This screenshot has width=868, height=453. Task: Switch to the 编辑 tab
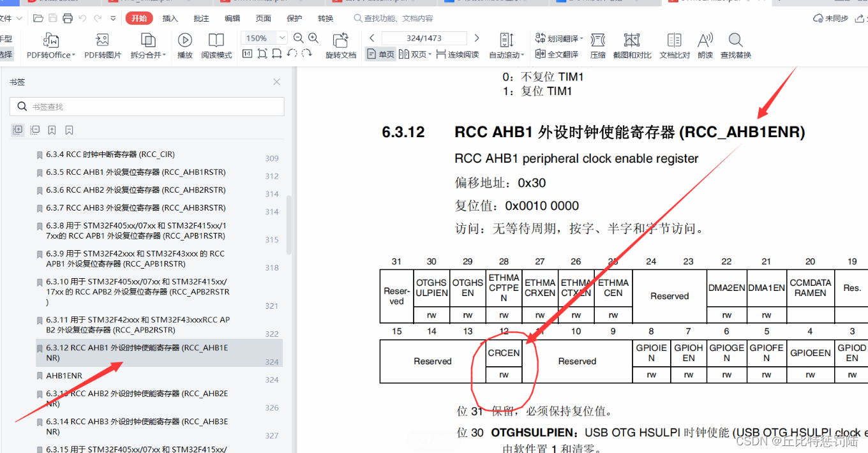coord(232,19)
